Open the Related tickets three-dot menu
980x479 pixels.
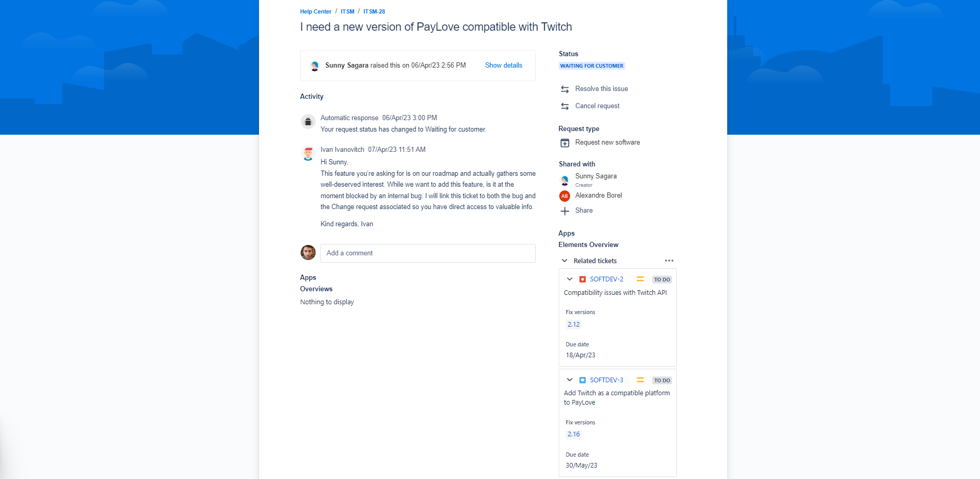(x=669, y=261)
